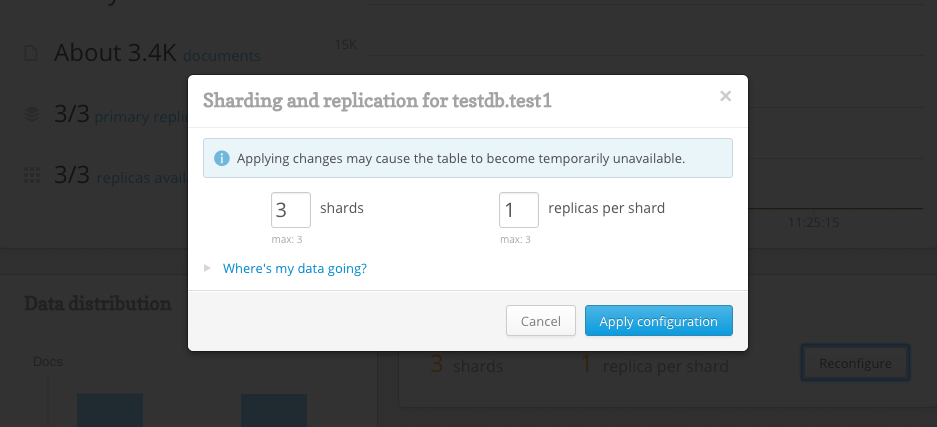Focus the shards number field
The width and height of the screenshot is (937, 427).
(x=291, y=210)
